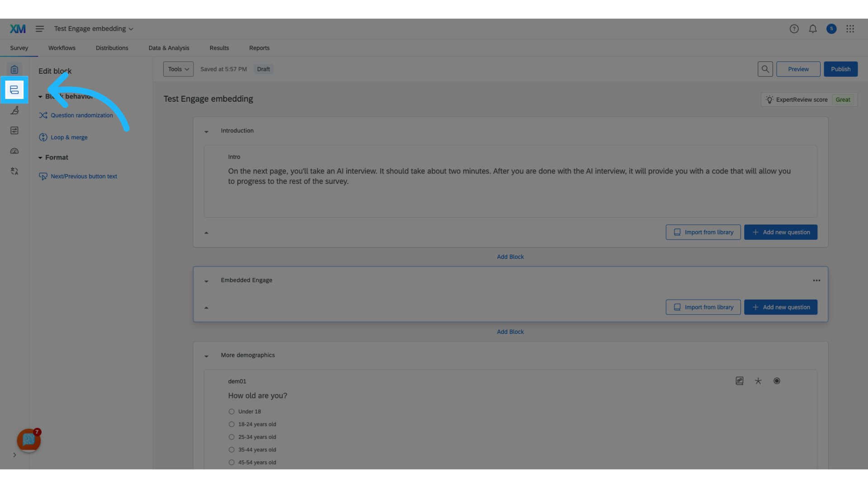Click the Saved at 5:57 PM status

pyautogui.click(x=224, y=69)
